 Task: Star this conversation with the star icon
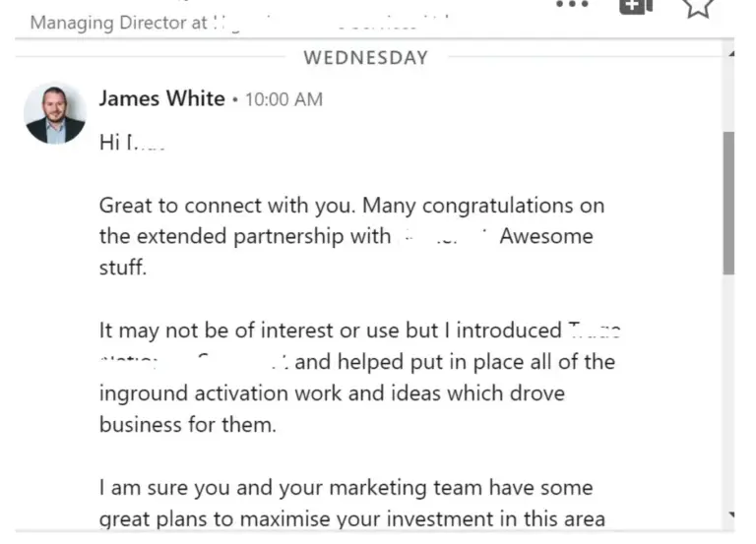coord(698,8)
